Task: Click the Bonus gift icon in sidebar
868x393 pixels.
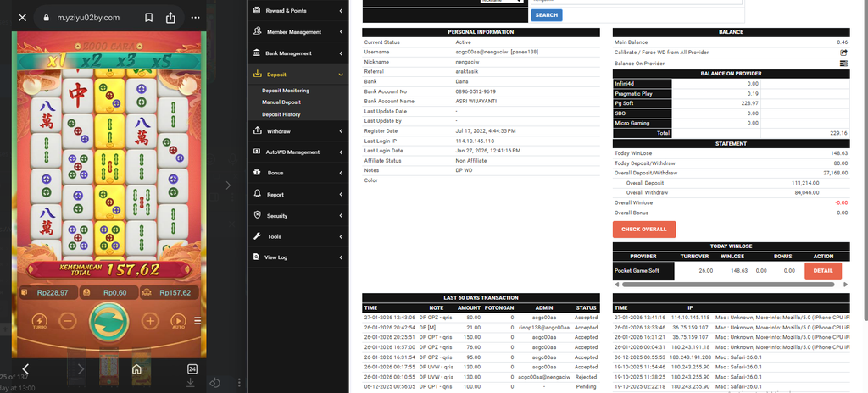Action: (257, 173)
